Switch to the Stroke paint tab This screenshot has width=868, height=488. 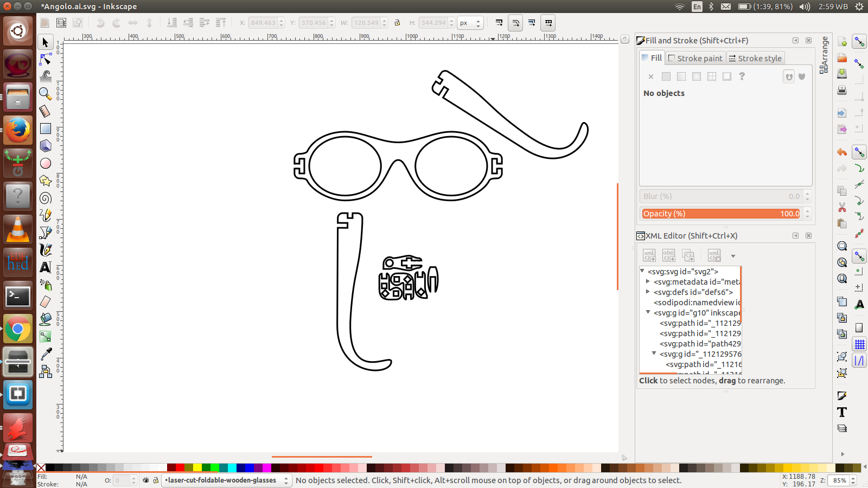click(695, 58)
